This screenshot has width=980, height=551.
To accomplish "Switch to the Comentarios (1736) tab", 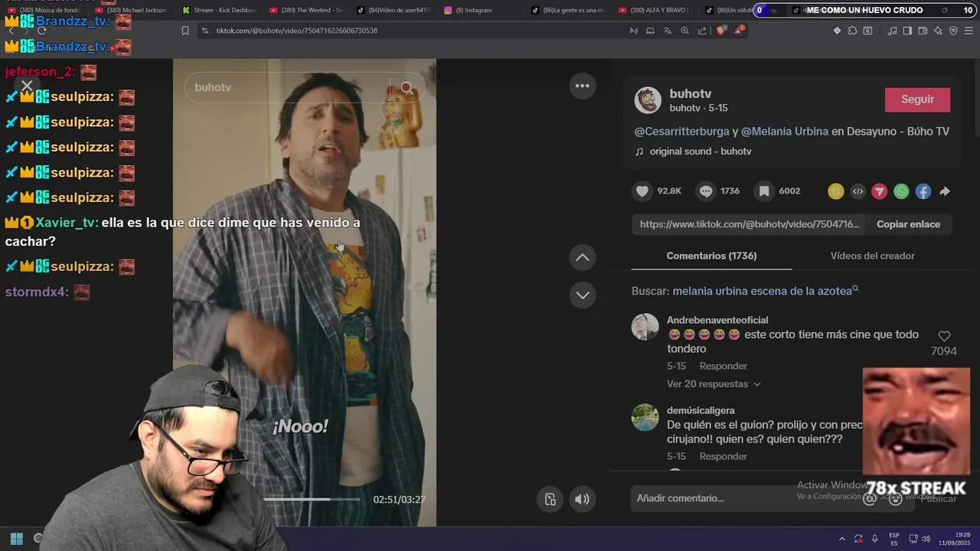I will click(711, 256).
